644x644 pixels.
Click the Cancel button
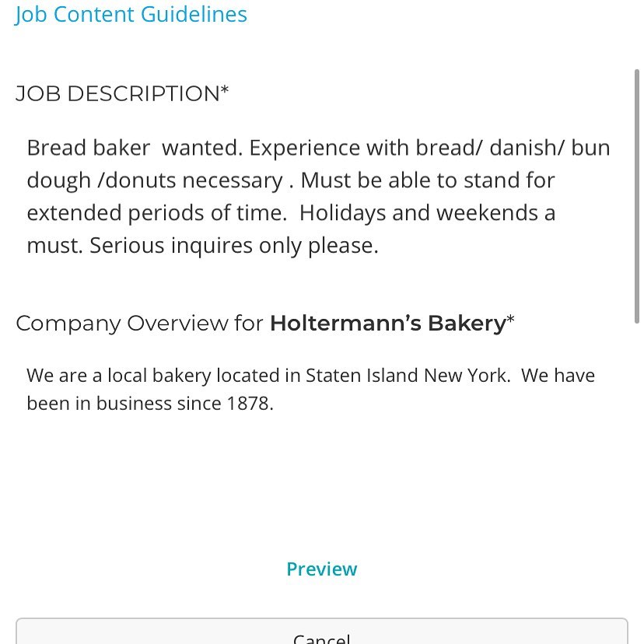[x=321, y=632]
